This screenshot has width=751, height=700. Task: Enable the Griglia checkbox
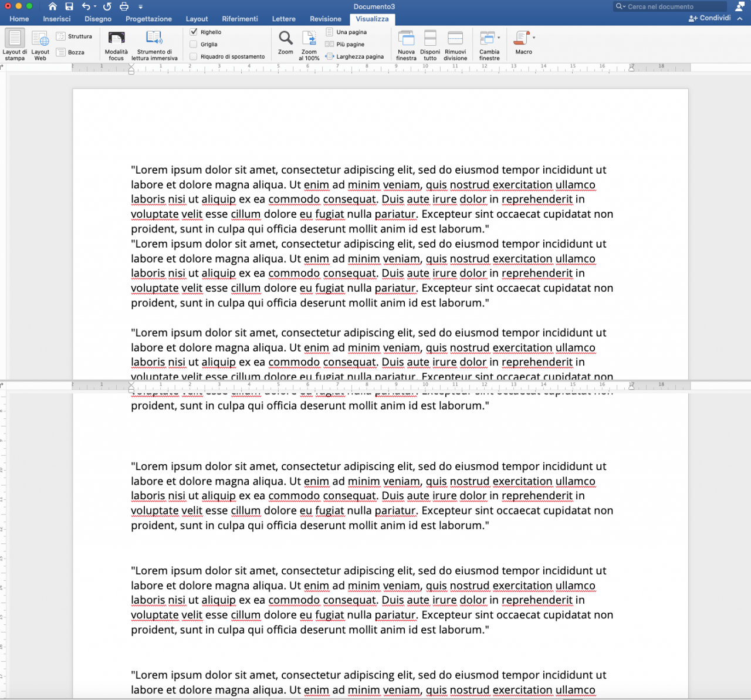click(x=194, y=44)
